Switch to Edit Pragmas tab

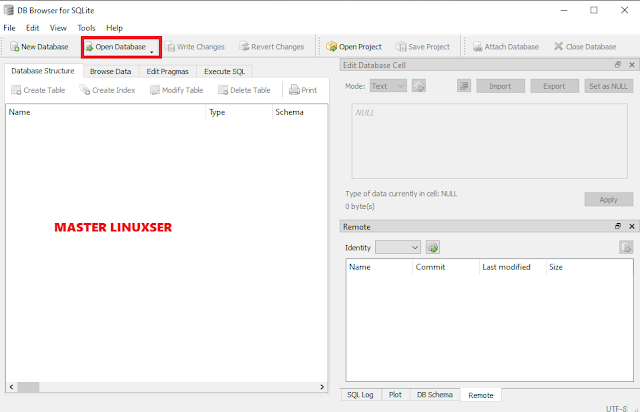(168, 71)
